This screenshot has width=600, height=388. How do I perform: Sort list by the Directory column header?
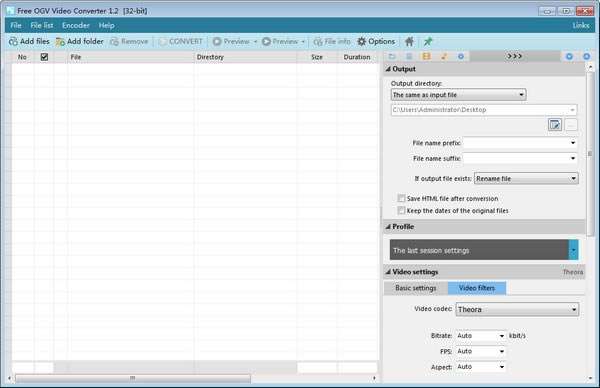(x=245, y=57)
